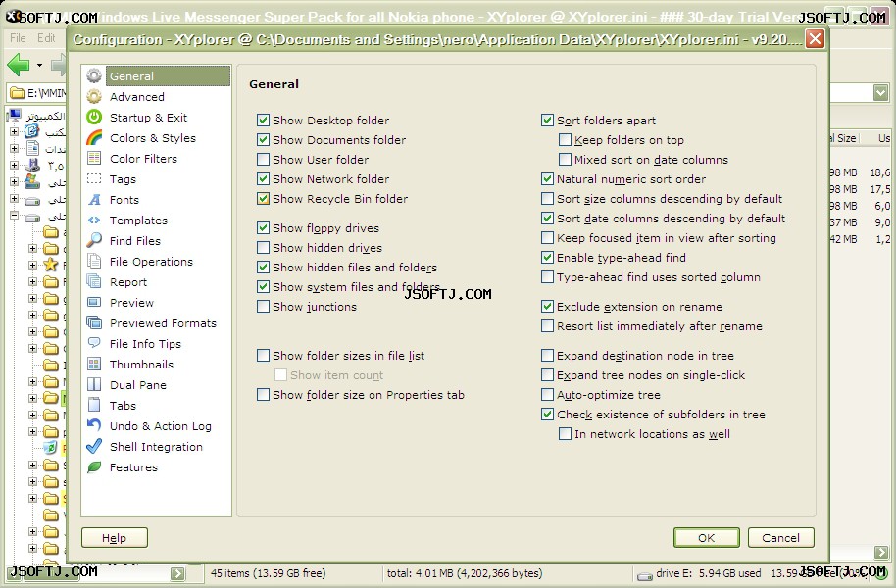Click the Features leaf icon
Image resolution: width=896 pixels, height=588 pixels.
click(x=94, y=466)
